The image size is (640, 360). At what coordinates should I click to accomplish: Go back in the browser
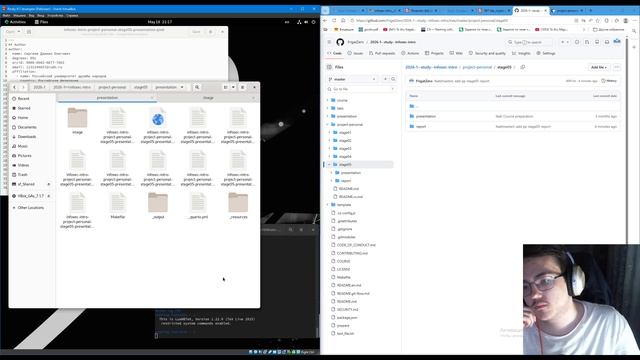(325, 20)
